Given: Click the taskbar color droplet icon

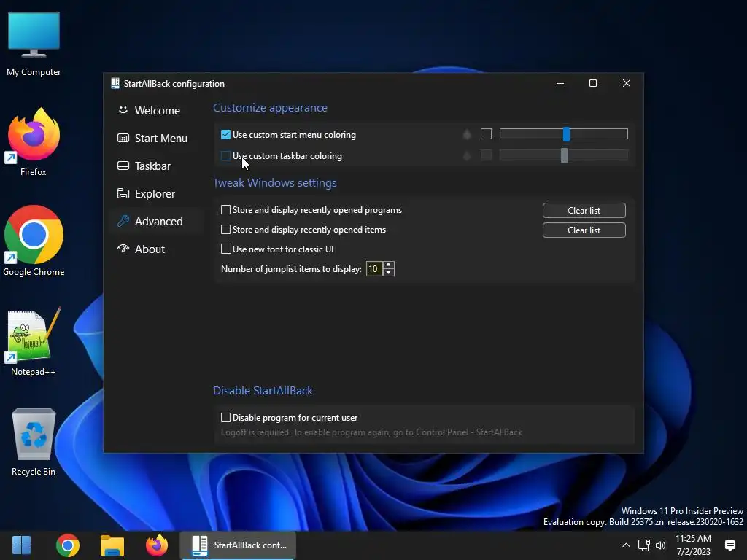Looking at the screenshot, I should 467,156.
